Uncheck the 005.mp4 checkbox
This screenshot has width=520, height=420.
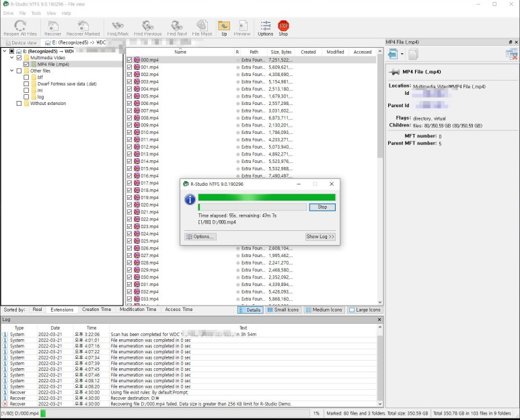click(x=129, y=96)
